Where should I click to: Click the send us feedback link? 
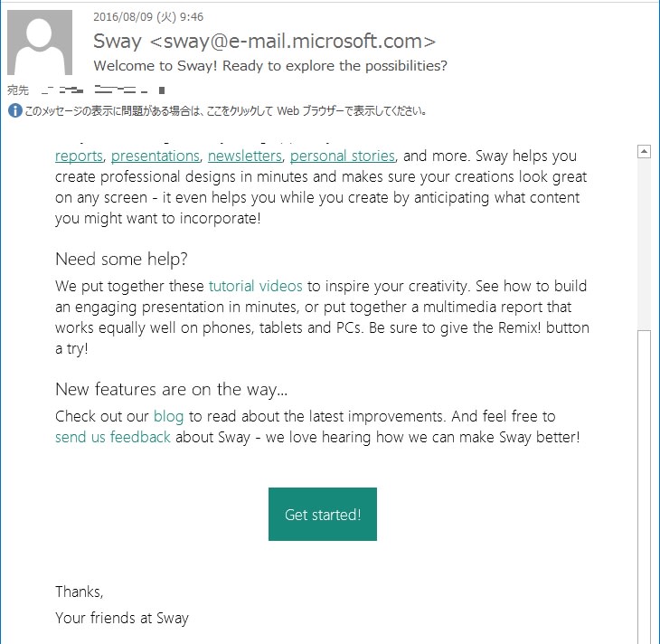[113, 437]
